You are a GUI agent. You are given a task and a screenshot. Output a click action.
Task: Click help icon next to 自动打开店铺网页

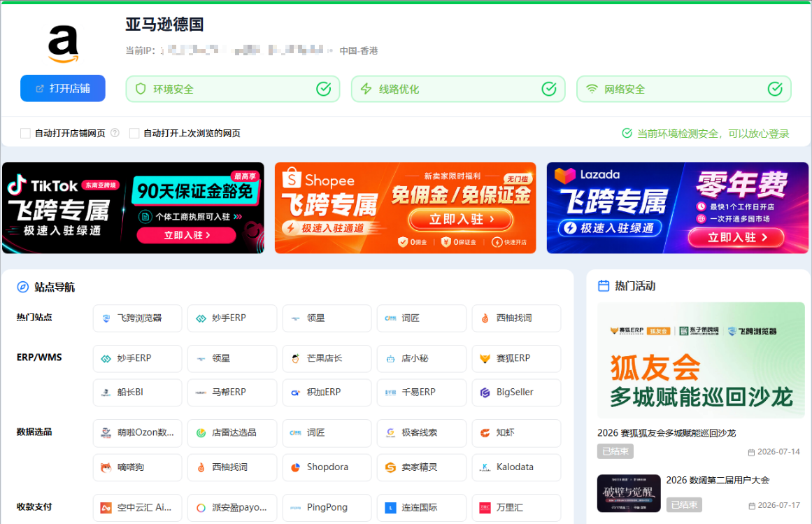(115, 133)
